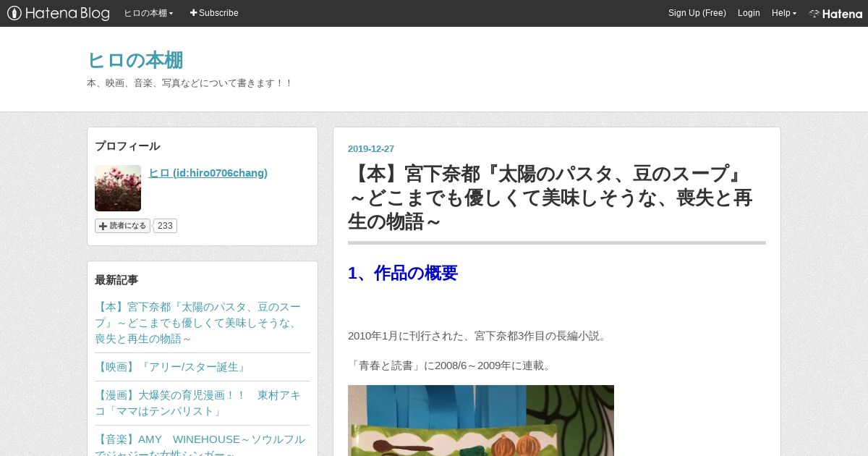Viewport: 868px width, 456px height.
Task: Click the reader count 233
Action: (165, 226)
